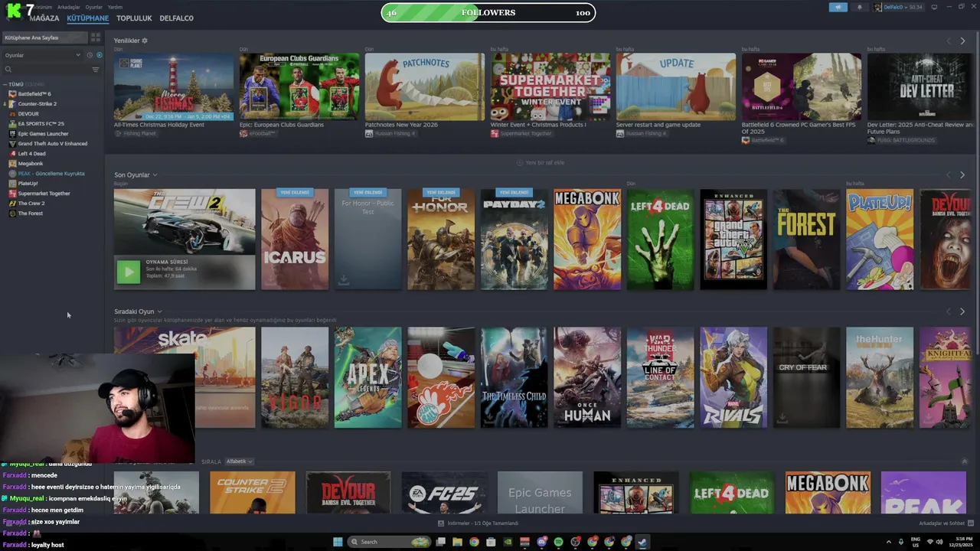Click the recent activity clock filter icon
980x551 pixels.
click(90, 55)
